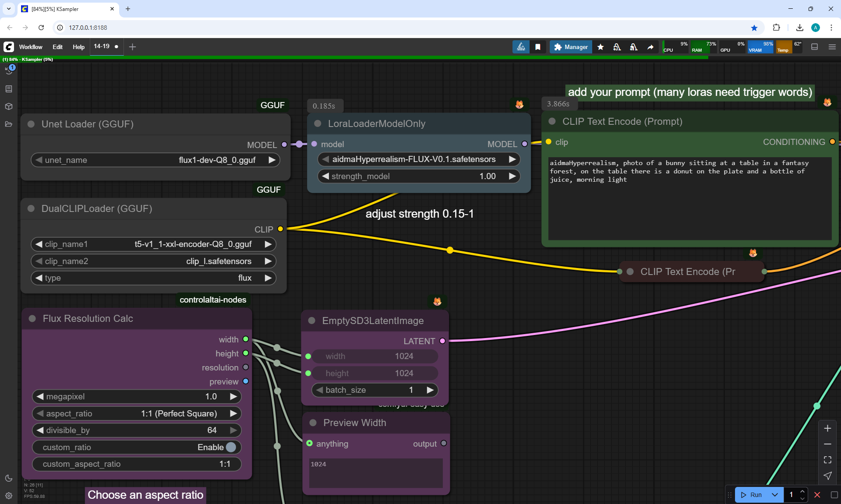Click the share arrow icon in toolbar
The width and height of the screenshot is (841, 504).
(x=650, y=47)
